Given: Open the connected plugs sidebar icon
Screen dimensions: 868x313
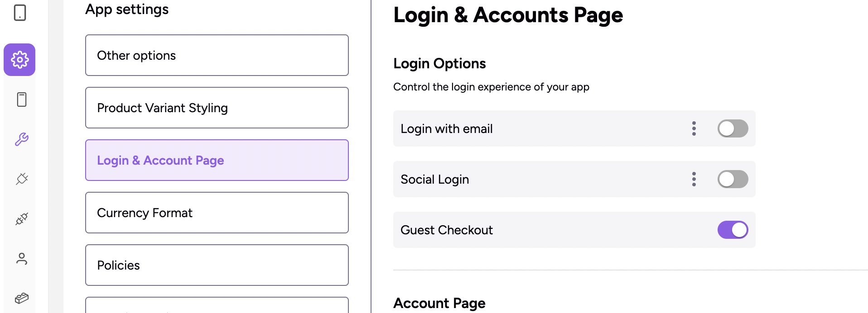Looking at the screenshot, I should pyautogui.click(x=21, y=219).
